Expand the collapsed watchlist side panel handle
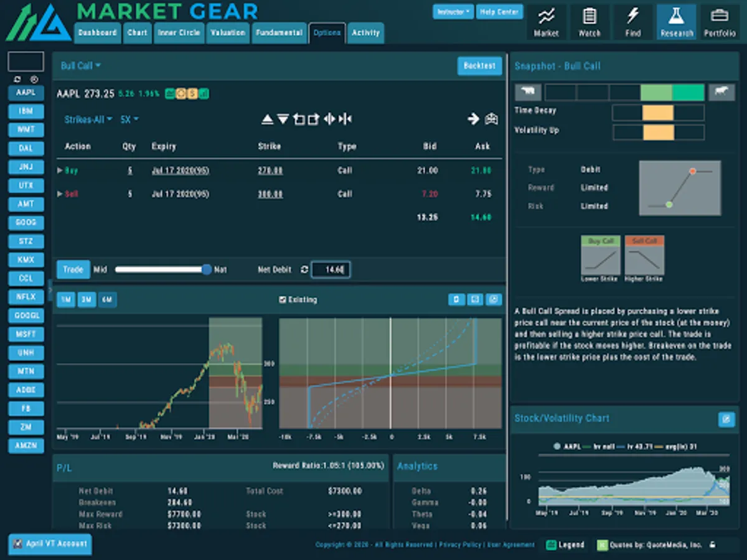 (x=50, y=290)
